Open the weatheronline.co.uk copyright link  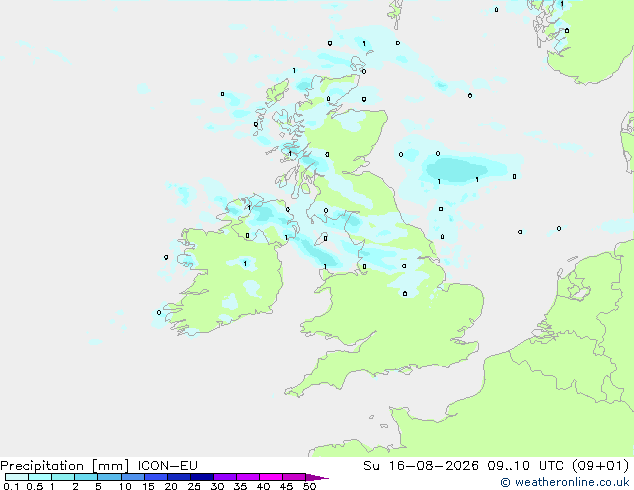click(x=565, y=482)
